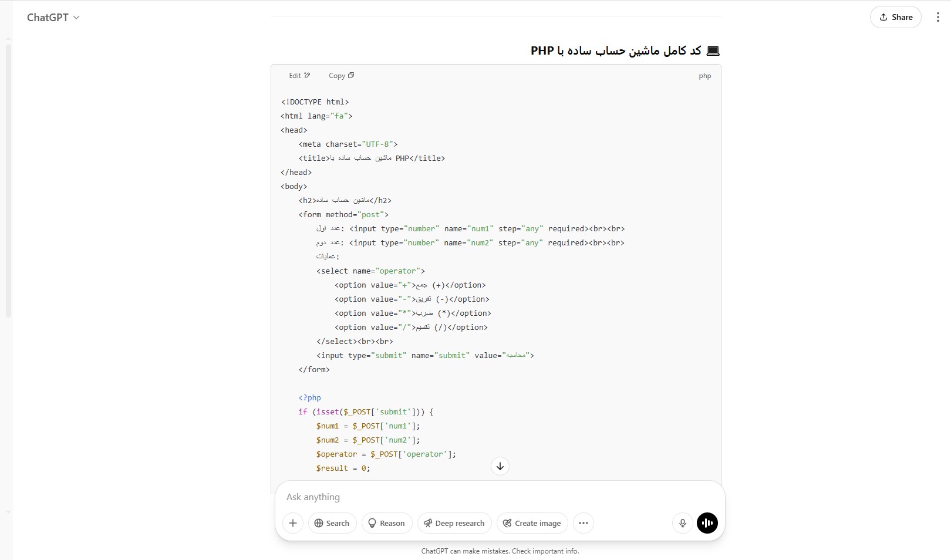Click the microphone dictation icon

pos(682,523)
